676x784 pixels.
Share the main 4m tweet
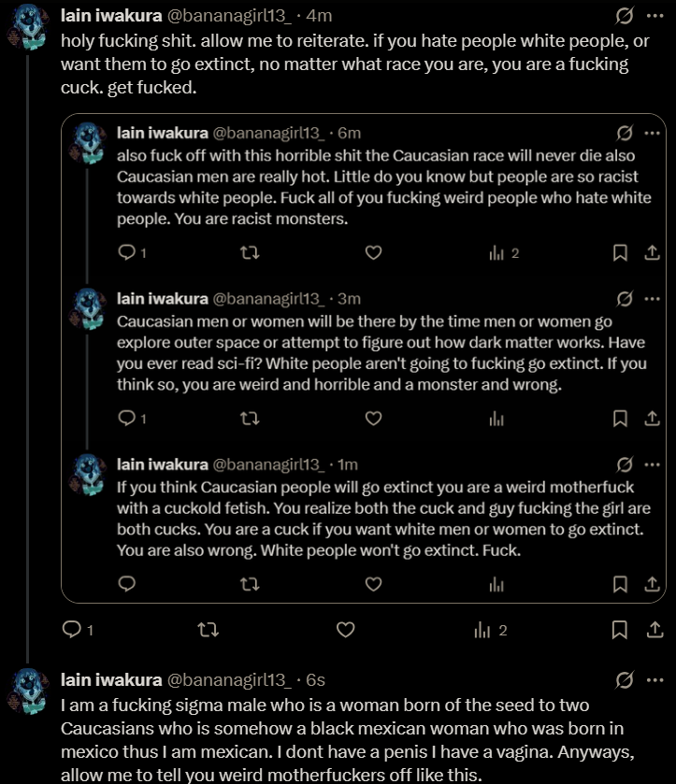pyautogui.click(x=653, y=631)
